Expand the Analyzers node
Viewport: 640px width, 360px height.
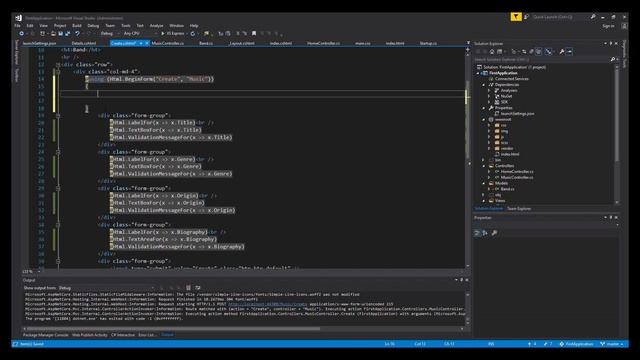[x=489, y=91]
